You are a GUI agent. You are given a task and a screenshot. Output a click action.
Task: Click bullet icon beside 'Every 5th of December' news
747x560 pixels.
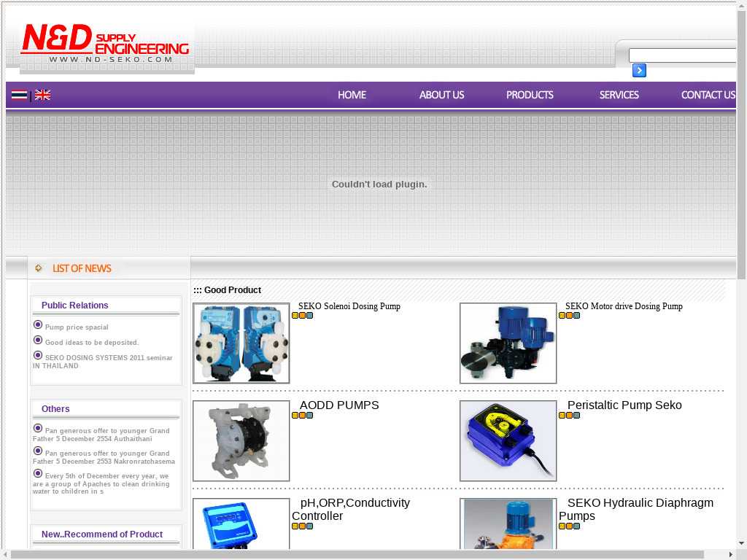38,473
